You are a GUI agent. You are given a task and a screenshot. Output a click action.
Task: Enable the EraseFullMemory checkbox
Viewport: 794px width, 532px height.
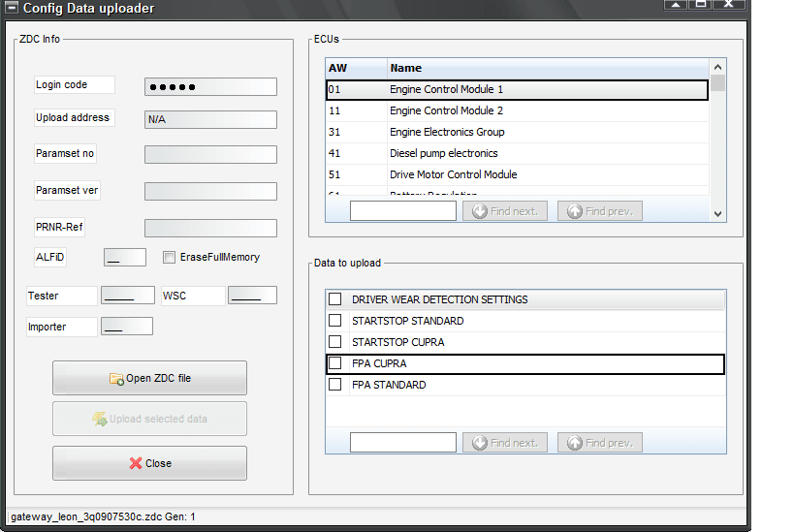[170, 258]
